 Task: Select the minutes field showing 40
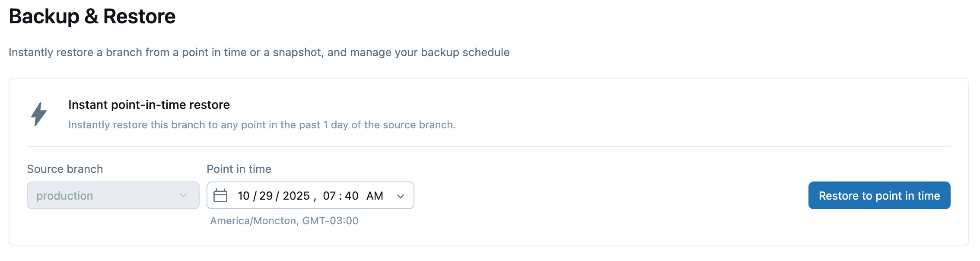352,196
